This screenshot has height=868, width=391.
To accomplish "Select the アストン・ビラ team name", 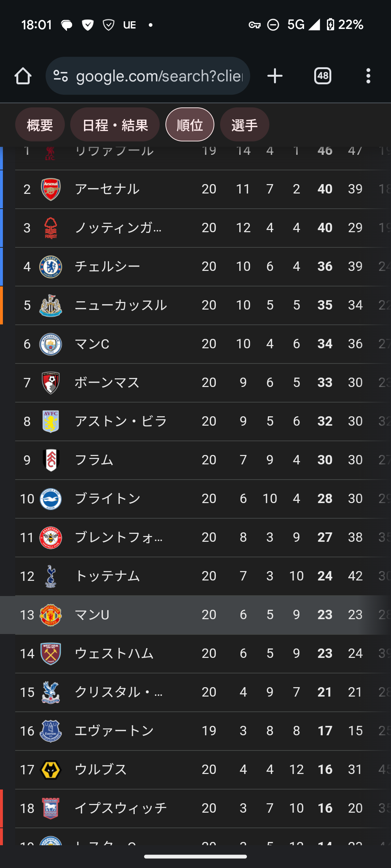I will tap(121, 421).
